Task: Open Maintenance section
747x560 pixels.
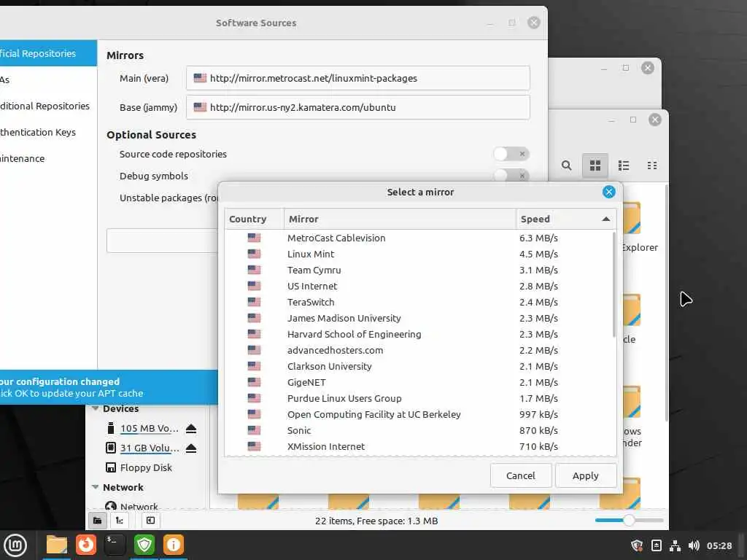Action: tap(48, 158)
